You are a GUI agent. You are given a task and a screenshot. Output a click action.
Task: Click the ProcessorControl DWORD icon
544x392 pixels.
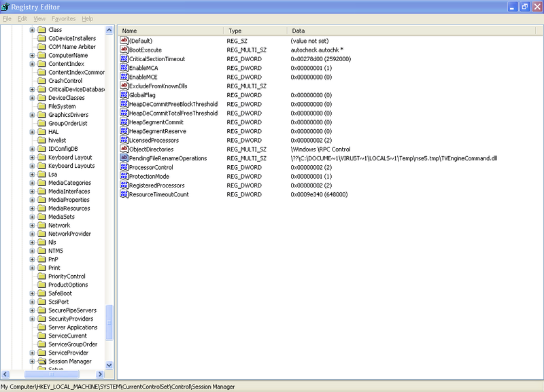pyautogui.click(x=124, y=166)
